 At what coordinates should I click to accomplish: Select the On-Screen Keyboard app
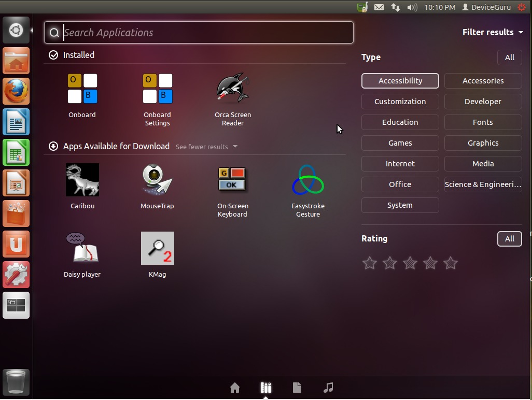pos(232,191)
